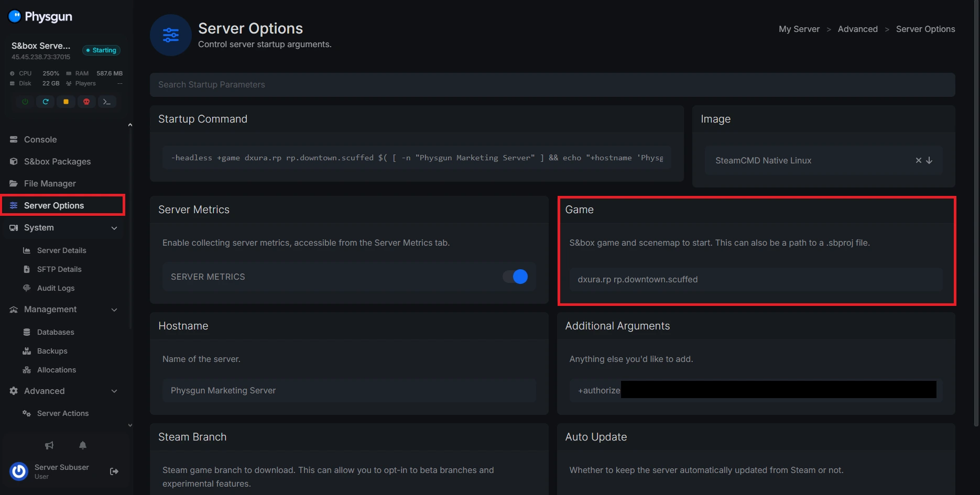
Task: Log out using the sign-out arrow icon
Action: pyautogui.click(x=114, y=471)
